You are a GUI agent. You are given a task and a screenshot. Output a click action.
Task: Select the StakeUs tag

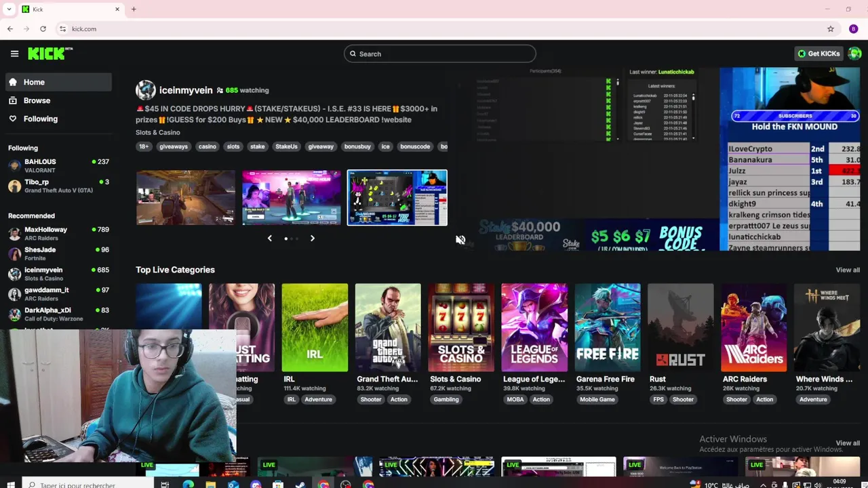(286, 146)
